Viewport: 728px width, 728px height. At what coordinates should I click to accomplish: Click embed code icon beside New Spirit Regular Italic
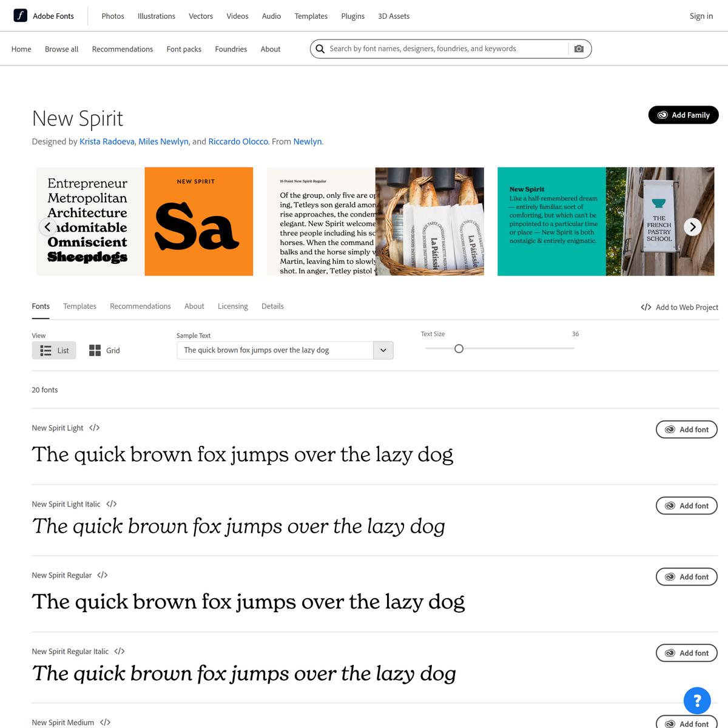point(120,652)
